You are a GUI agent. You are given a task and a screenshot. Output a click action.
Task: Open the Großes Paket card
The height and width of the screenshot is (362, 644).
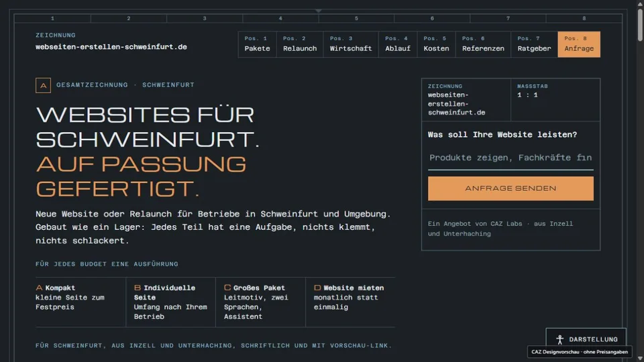(x=260, y=302)
